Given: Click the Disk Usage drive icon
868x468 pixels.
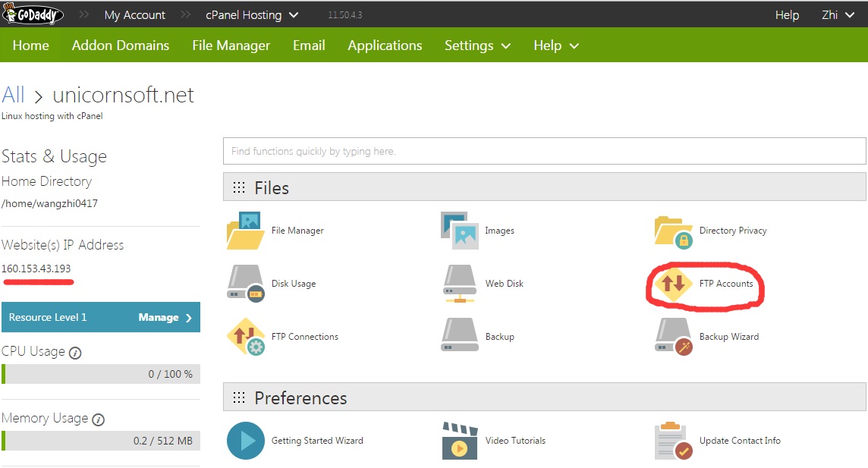Looking at the screenshot, I should [x=245, y=284].
